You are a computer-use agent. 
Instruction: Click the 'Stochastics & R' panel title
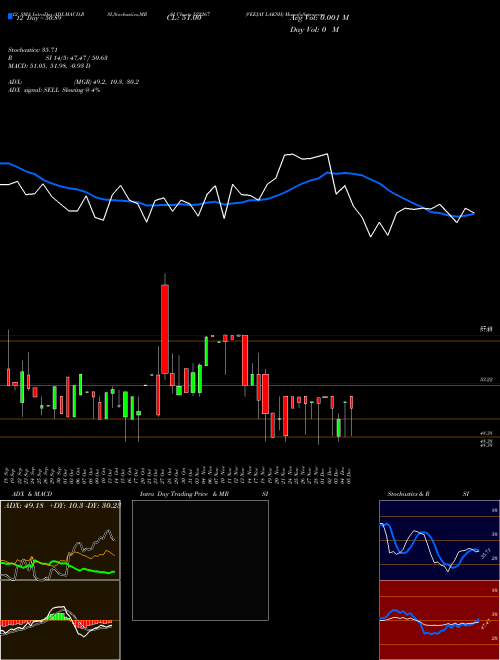(409, 494)
